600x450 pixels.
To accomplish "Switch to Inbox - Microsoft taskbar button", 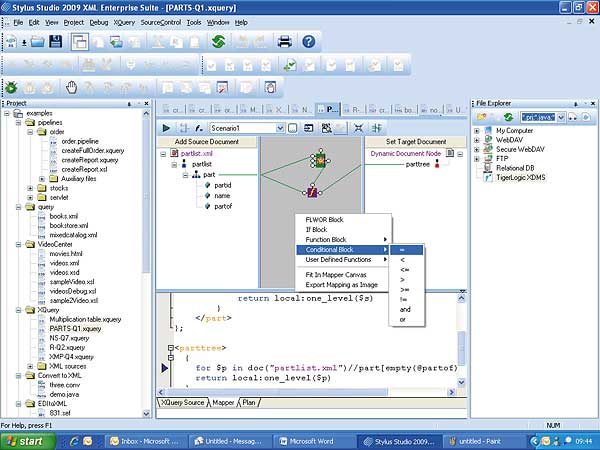I will 146,441.
